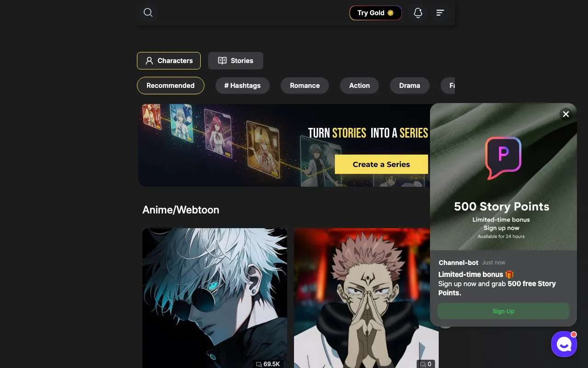The image size is (588, 368).
Task: Open the pink-haired character card
Action: pyautogui.click(x=366, y=298)
